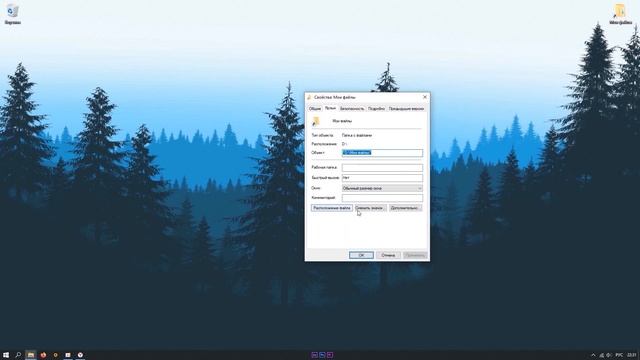
Task: Click the orange circle taskbar icon
Action: (x=56, y=355)
